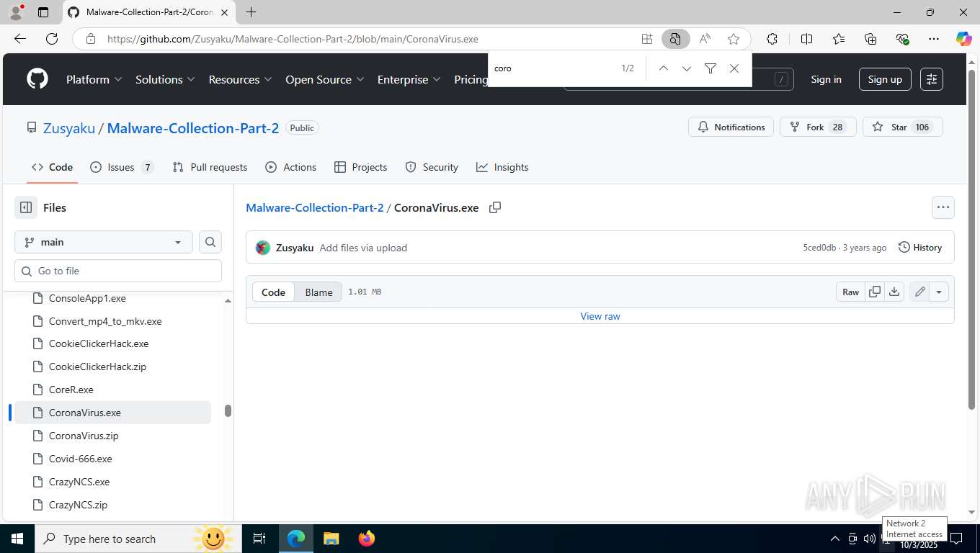This screenshot has width=980, height=553.
Task: Go to next find result
Action: [x=687, y=68]
